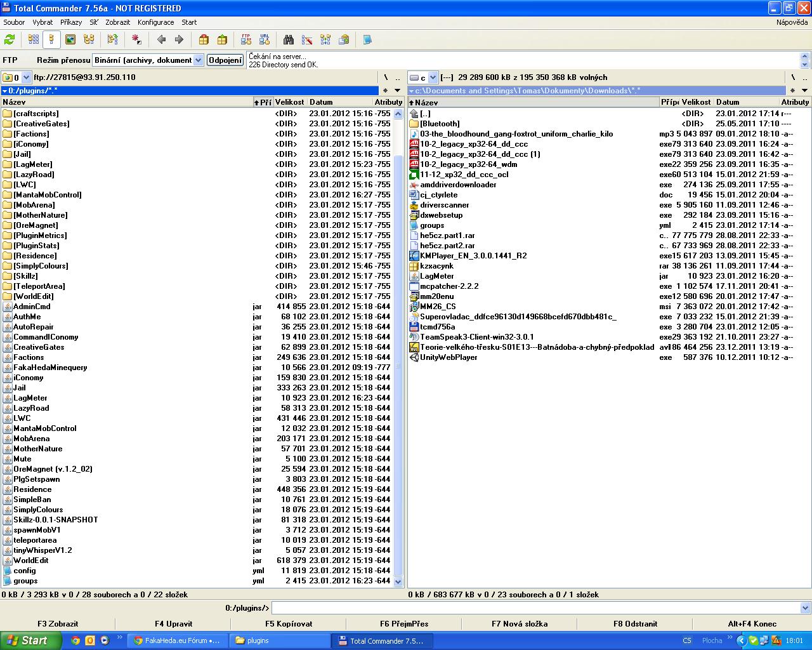Open the command line history dropdown
This screenshot has height=650, width=812.
806,608
